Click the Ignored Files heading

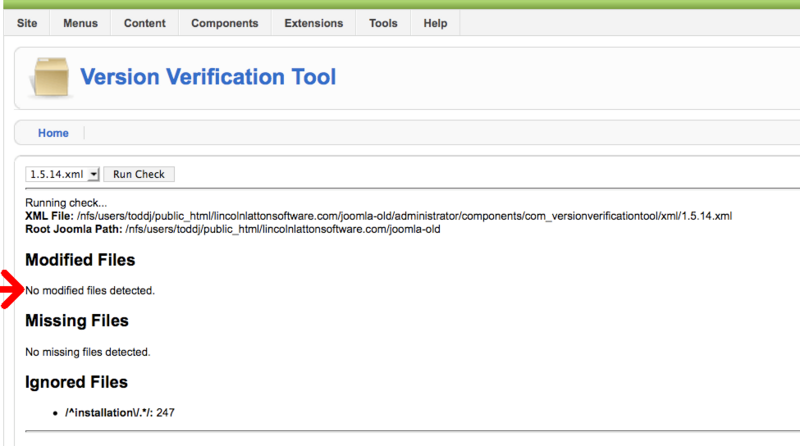[77, 382]
